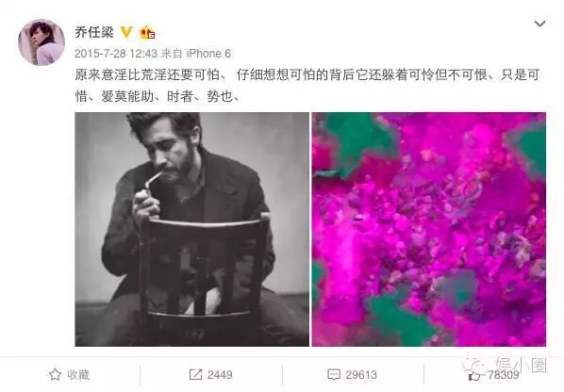
Task: Click the 娱小圈 watermark text
Action: pos(522,365)
